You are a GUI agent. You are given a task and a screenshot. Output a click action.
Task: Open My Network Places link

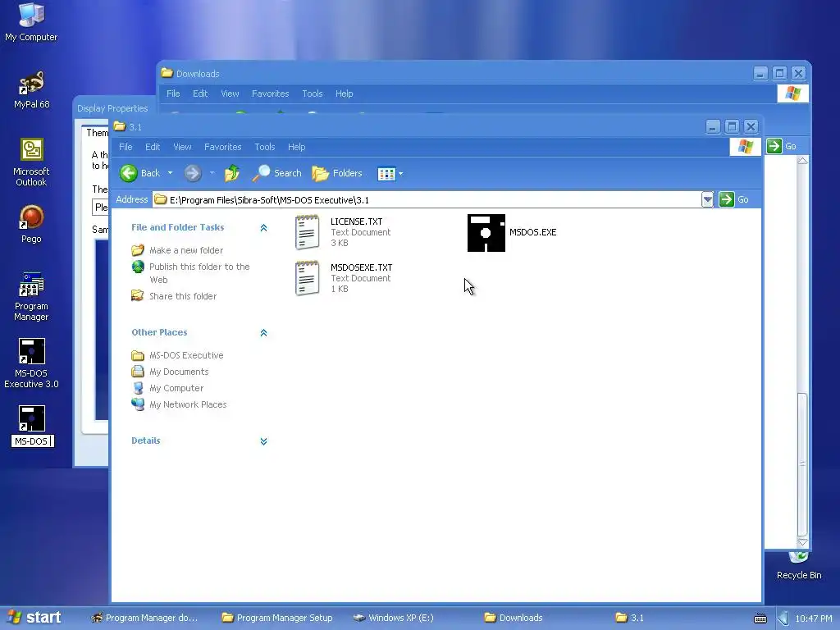pos(188,404)
